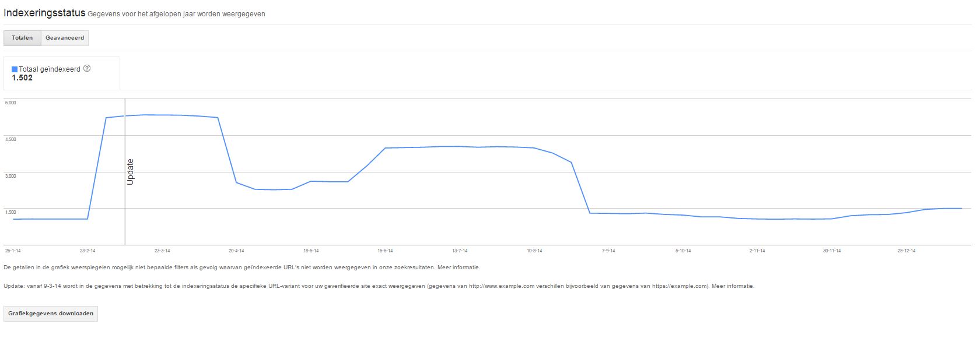This screenshot has width=980, height=338.
Task: Open the Geavanceerd tab
Action: (x=65, y=38)
